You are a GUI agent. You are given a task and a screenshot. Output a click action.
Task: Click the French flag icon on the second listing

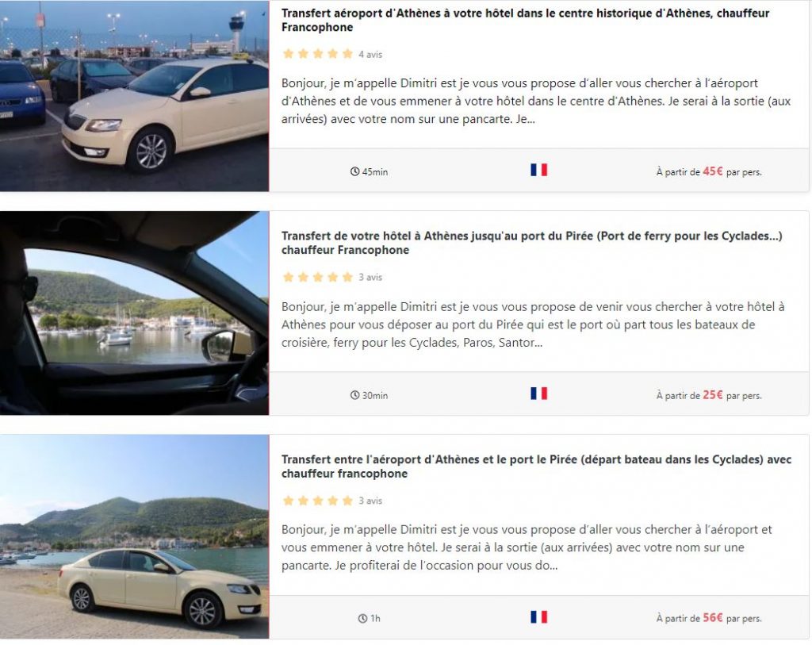[539, 392]
